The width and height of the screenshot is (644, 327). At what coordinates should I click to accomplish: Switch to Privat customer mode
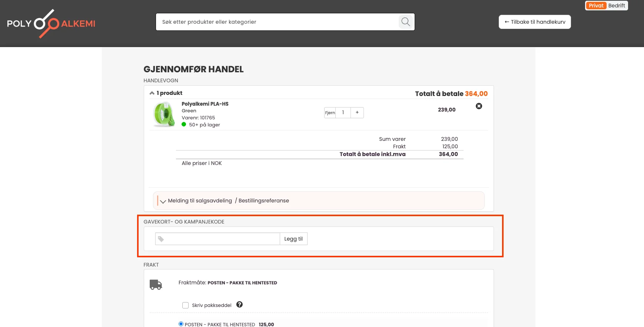pos(596,6)
